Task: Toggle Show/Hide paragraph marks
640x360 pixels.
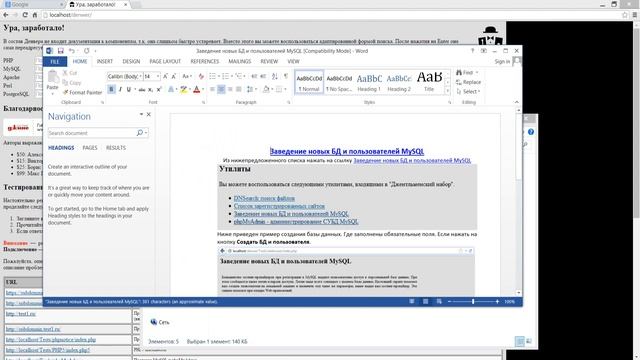Action: (286, 76)
